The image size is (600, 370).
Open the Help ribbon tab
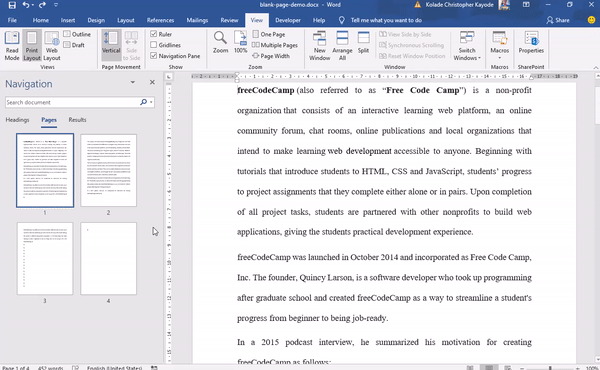pos(319,20)
